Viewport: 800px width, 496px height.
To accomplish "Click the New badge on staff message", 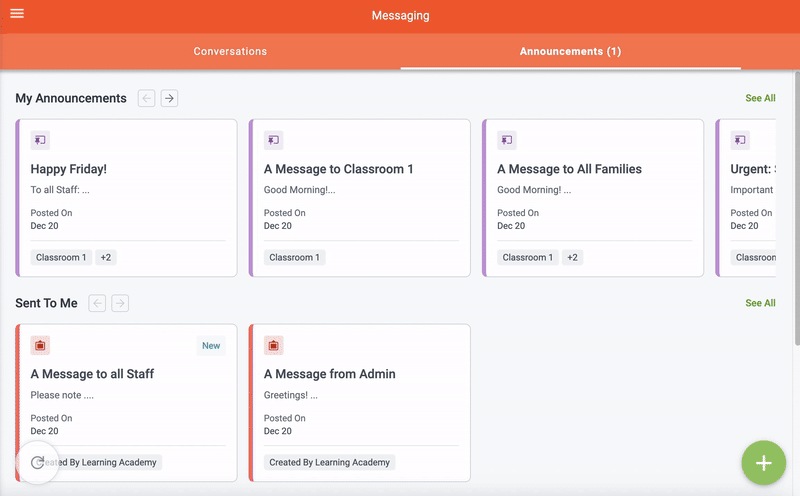I will [x=211, y=346].
